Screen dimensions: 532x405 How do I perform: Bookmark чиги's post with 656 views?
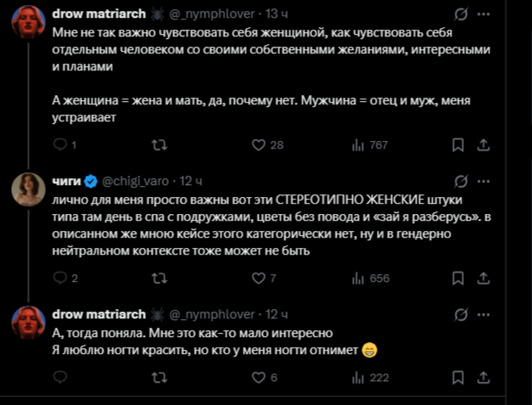coord(457,278)
